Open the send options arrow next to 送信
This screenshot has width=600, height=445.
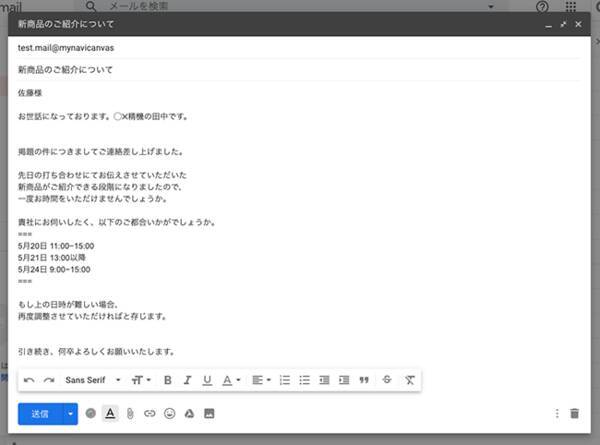point(70,414)
